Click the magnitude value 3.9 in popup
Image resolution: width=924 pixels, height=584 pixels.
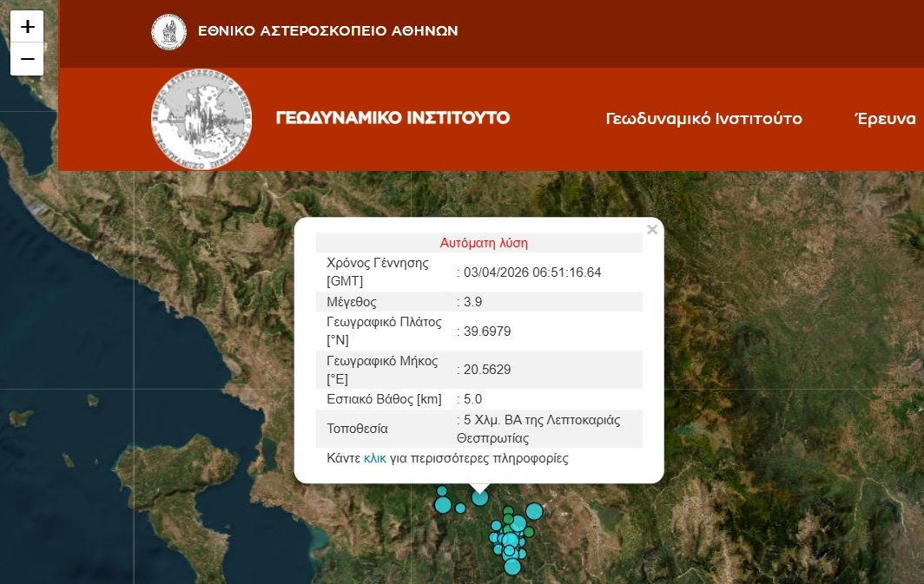(x=473, y=302)
